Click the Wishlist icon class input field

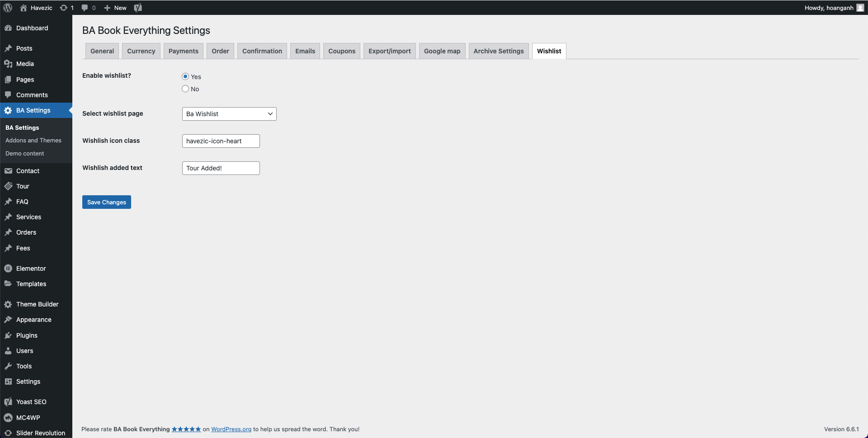pyautogui.click(x=221, y=141)
